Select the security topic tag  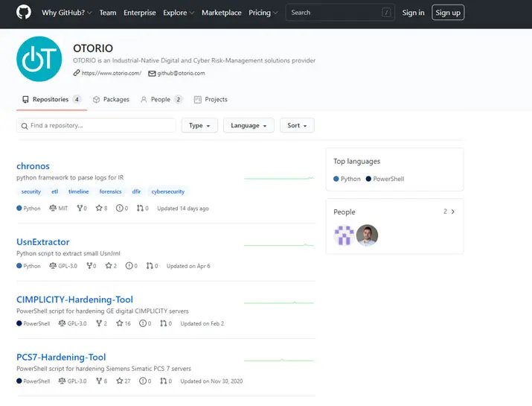click(31, 191)
